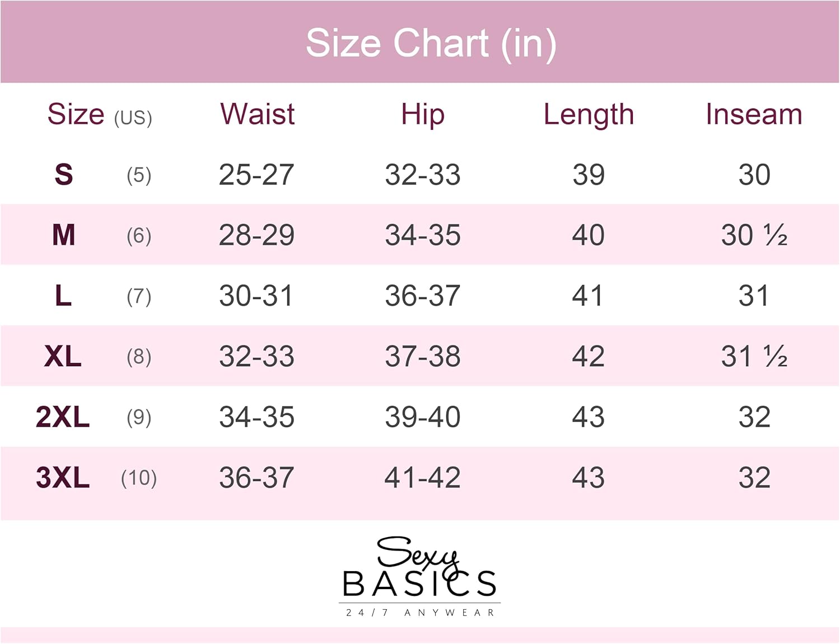
Task: Select the S size row label
Action: (x=64, y=175)
